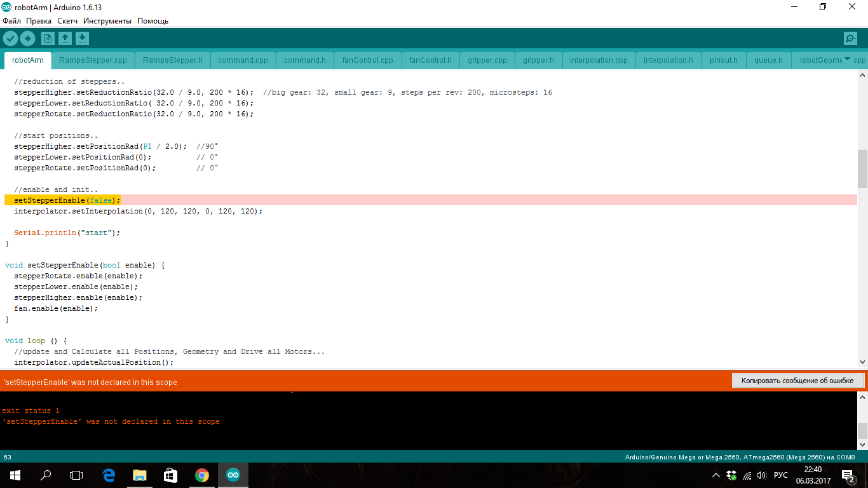Click the orange error banner message
Image resolution: width=868 pixels, height=488 pixels.
(90, 383)
